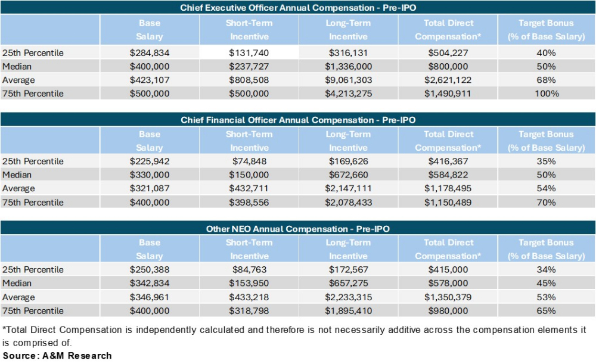The image size is (596, 364).
Task: Click the $4,213,275 long-term incentive cell
Action: click(x=348, y=94)
